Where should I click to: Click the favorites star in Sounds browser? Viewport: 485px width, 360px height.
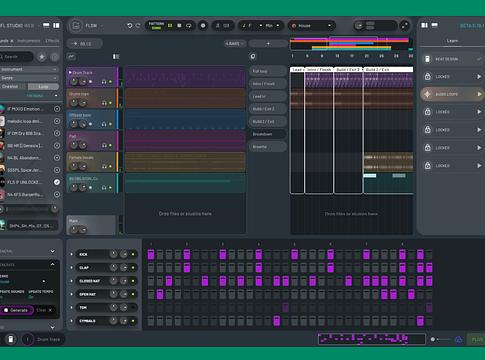point(42,57)
